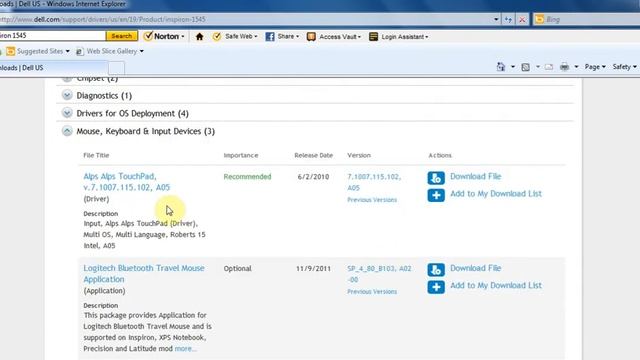Open the print options dropdown arrow
The width and height of the screenshot is (640, 360).
pos(576,67)
